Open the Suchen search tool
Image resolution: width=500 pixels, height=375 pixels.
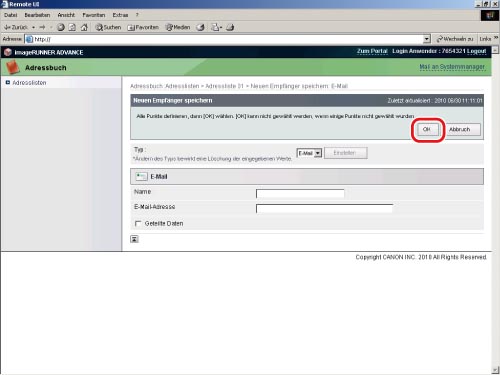108,27
